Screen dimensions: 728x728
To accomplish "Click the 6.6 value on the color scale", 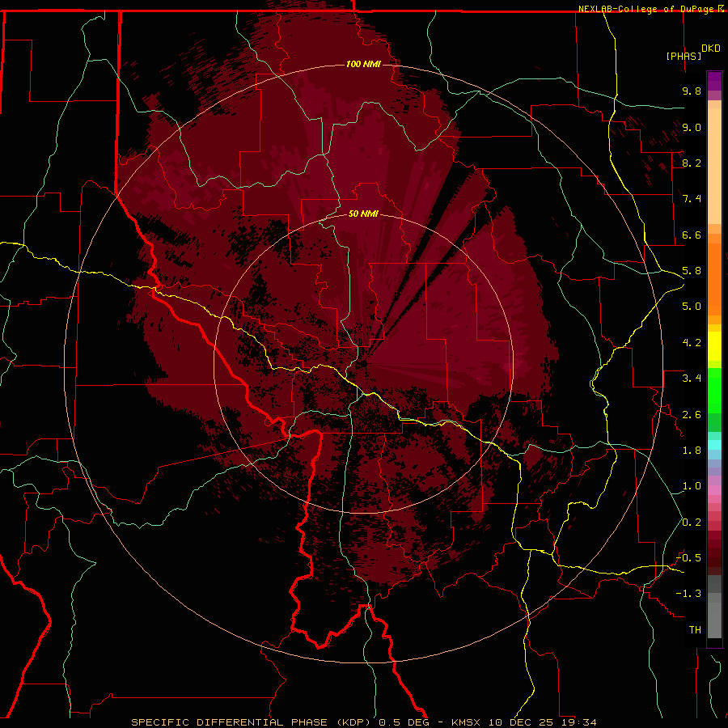I will [692, 235].
